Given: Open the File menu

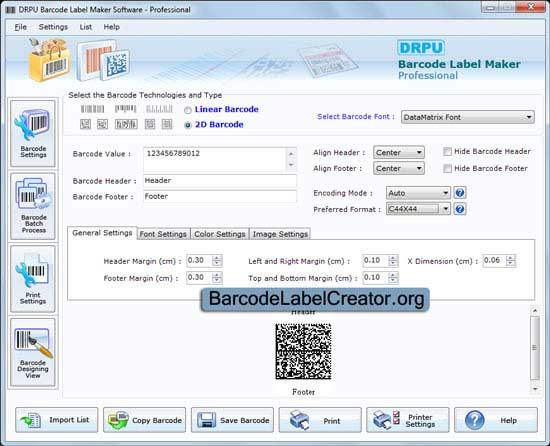Looking at the screenshot, I should tap(20, 27).
